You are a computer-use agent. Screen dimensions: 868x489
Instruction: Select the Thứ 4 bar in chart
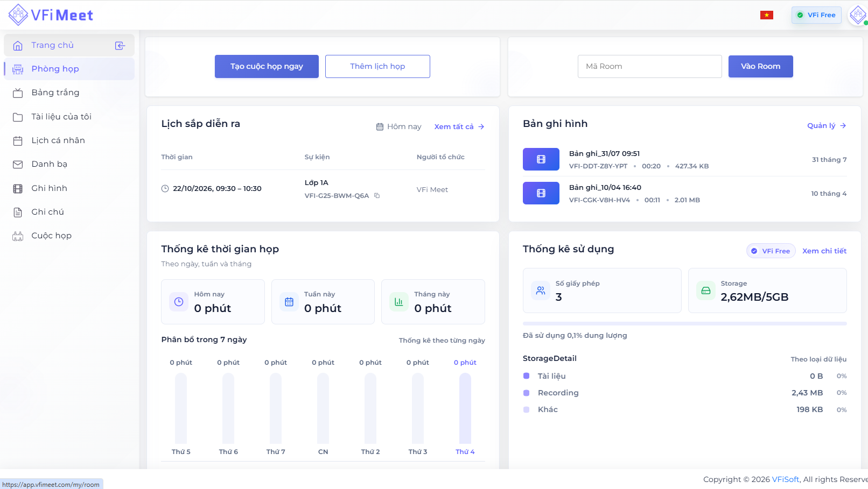point(465,408)
